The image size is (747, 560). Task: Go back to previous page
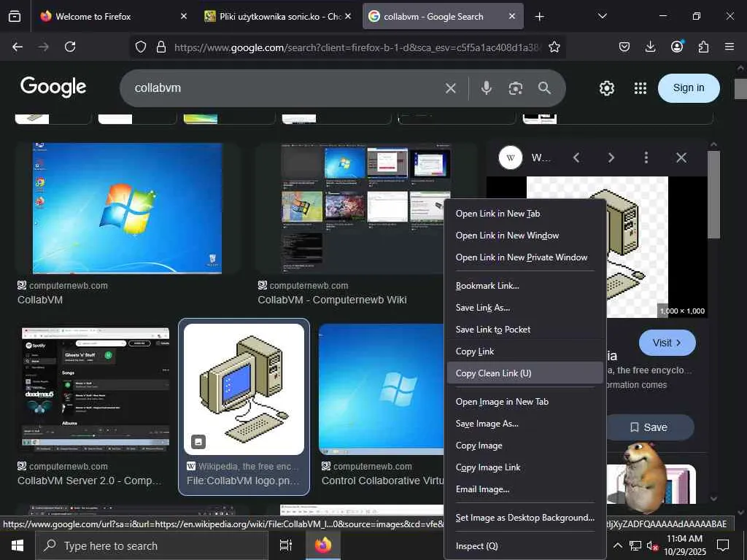pyautogui.click(x=18, y=47)
